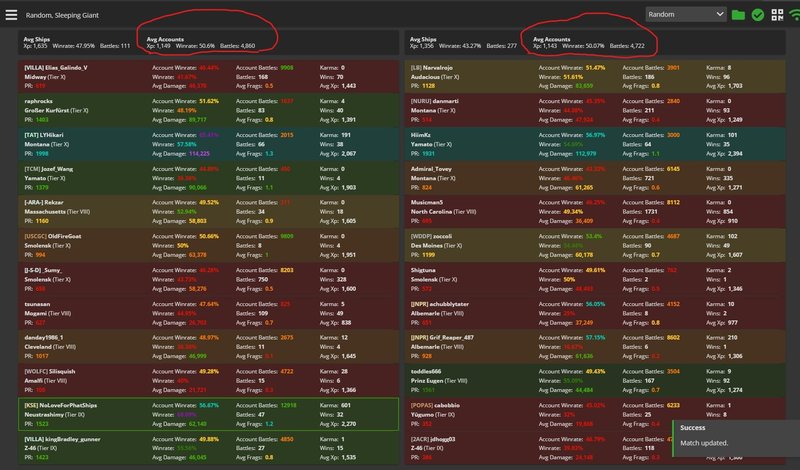The height and width of the screenshot is (470, 800).
Task: Click the green checkmark status icon
Action: 758,15
